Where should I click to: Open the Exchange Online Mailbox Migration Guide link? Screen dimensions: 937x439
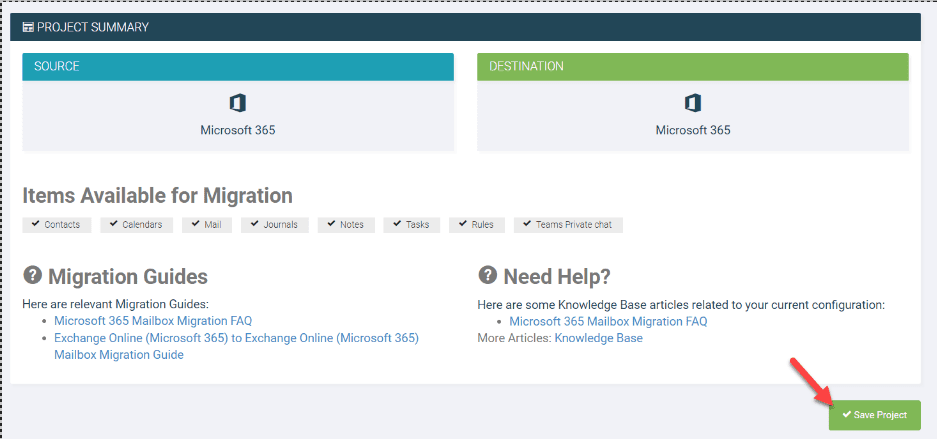click(x=237, y=346)
